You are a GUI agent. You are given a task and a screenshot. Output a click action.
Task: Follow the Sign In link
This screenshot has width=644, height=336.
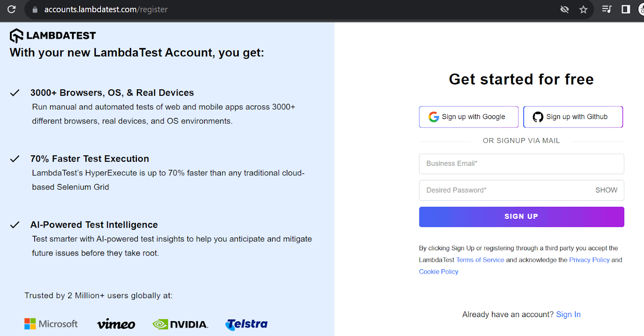(568, 314)
